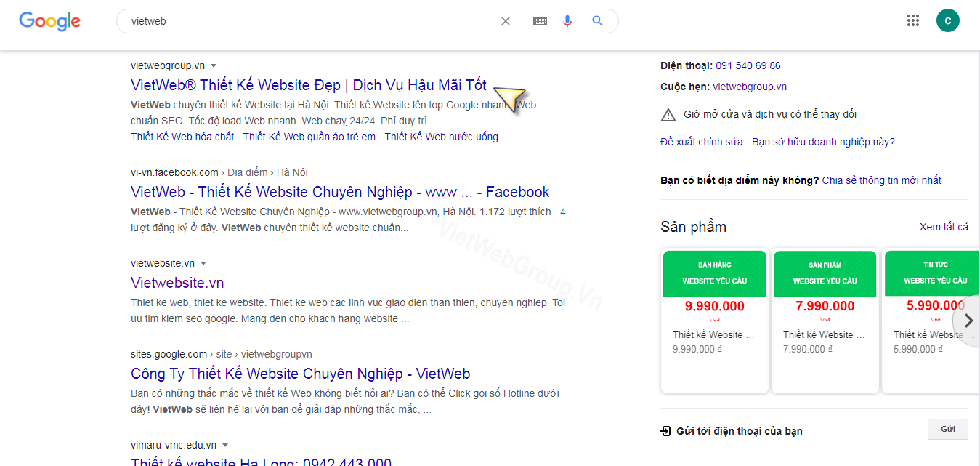The width and height of the screenshot is (980, 466).
Task: Click phone number 091 540 69 86
Action: (748, 65)
